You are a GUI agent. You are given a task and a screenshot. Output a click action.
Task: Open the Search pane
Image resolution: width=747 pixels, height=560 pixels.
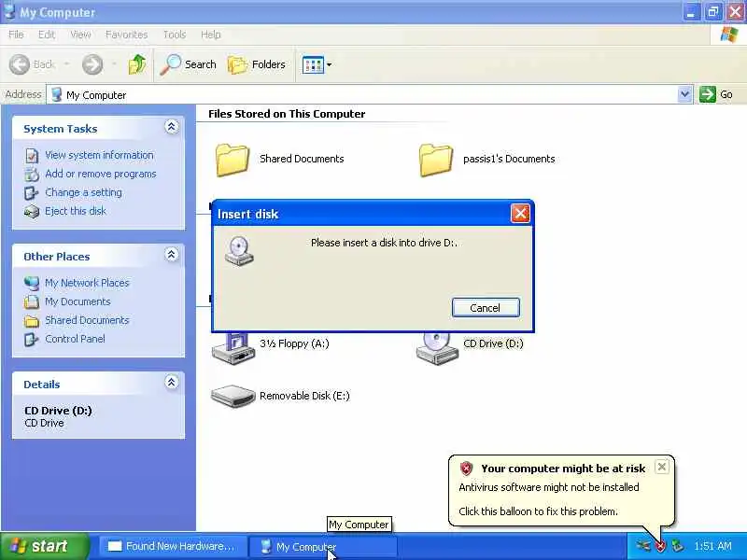189,64
